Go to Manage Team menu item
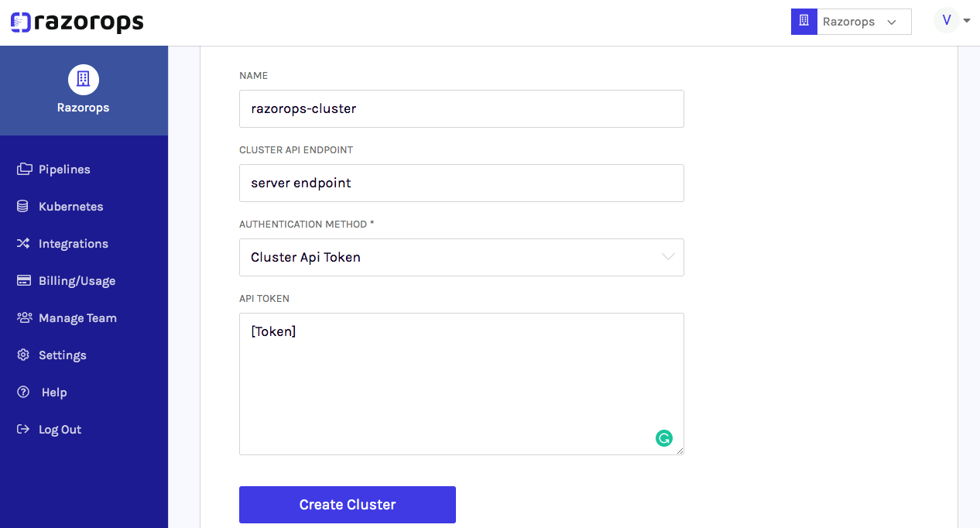The width and height of the screenshot is (980, 528). tap(77, 318)
